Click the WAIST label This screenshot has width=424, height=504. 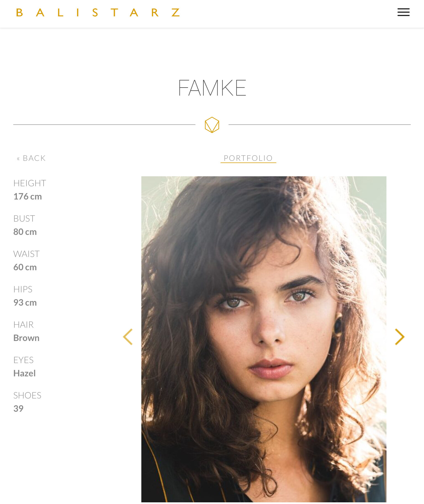coord(26,254)
